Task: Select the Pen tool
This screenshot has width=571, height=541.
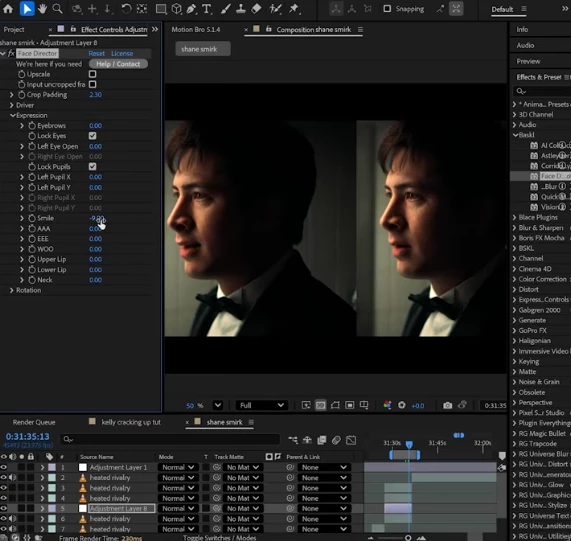Action: (191, 9)
